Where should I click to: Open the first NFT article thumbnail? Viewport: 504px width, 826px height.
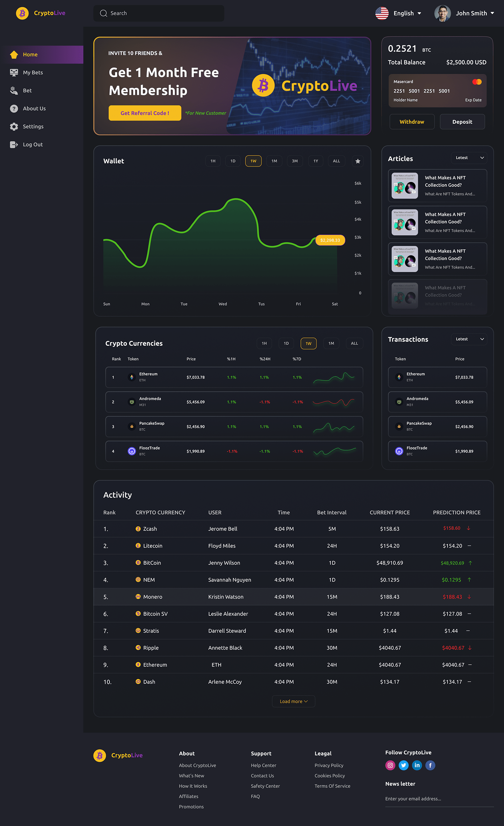coord(405,186)
